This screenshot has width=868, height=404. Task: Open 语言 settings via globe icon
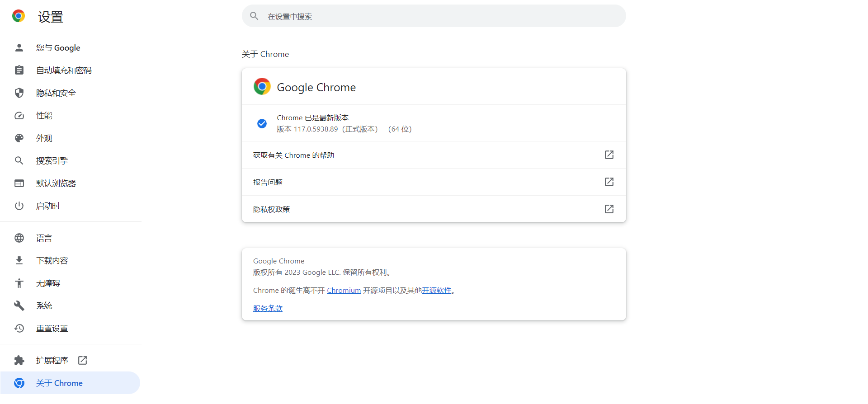(x=19, y=238)
